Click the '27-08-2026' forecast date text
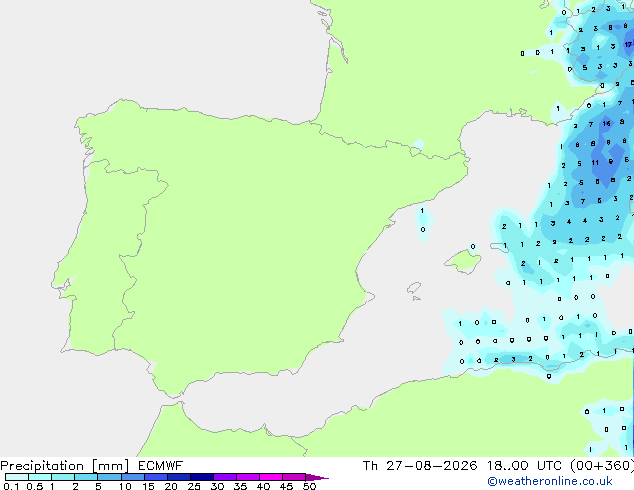 click(431, 466)
